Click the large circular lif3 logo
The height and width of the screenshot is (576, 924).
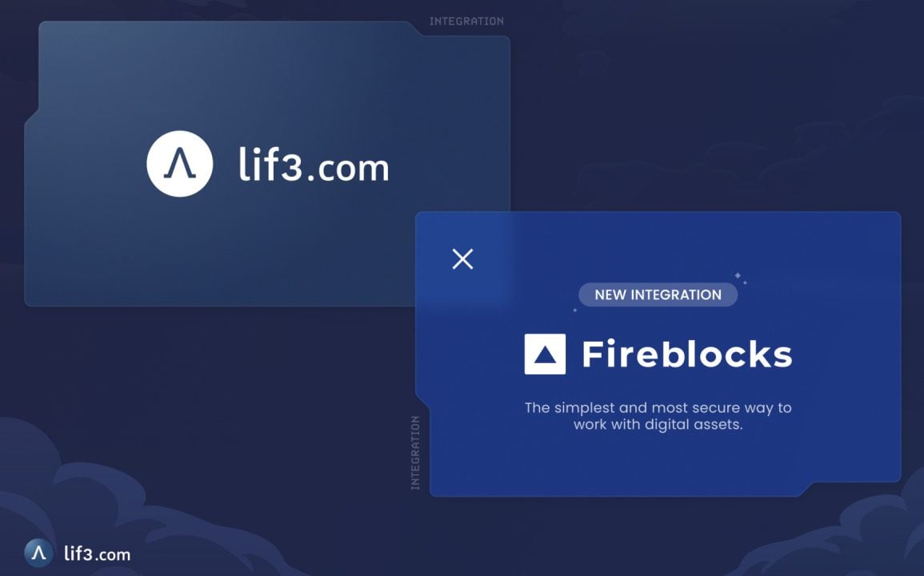180,164
